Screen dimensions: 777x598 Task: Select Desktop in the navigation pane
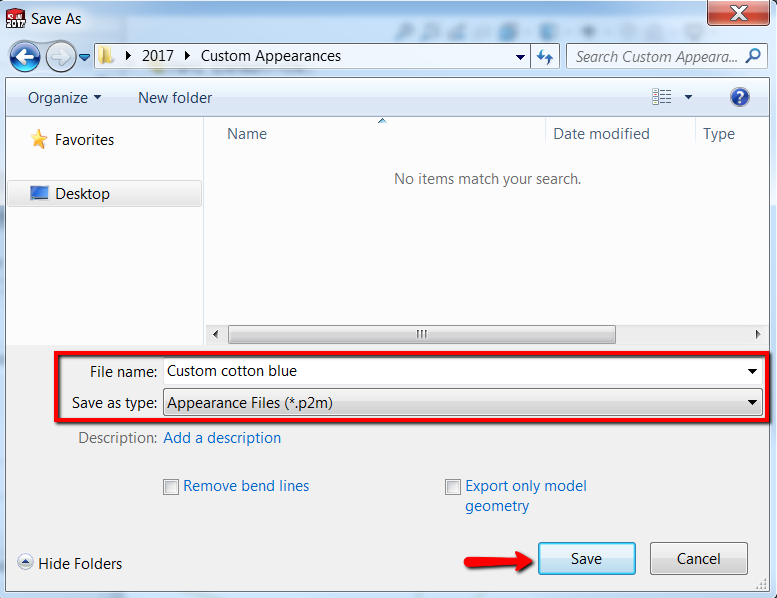(x=105, y=193)
